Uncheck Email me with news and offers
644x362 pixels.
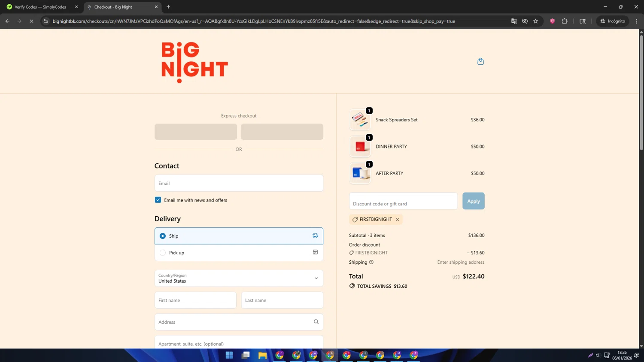[158, 200]
